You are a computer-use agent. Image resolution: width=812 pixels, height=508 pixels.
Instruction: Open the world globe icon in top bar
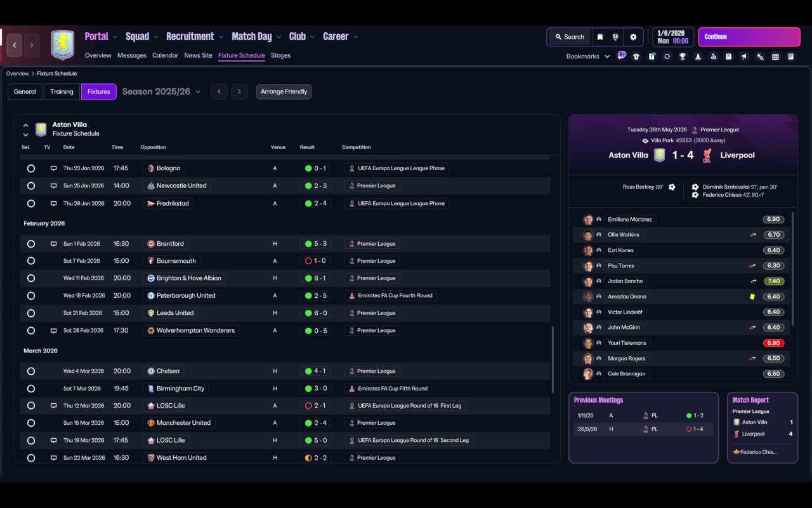[615, 37]
